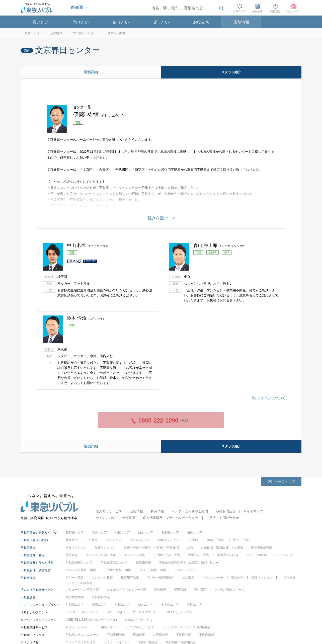
Task: Open the お役立ち navigation menu
Action: pyautogui.click(x=201, y=22)
